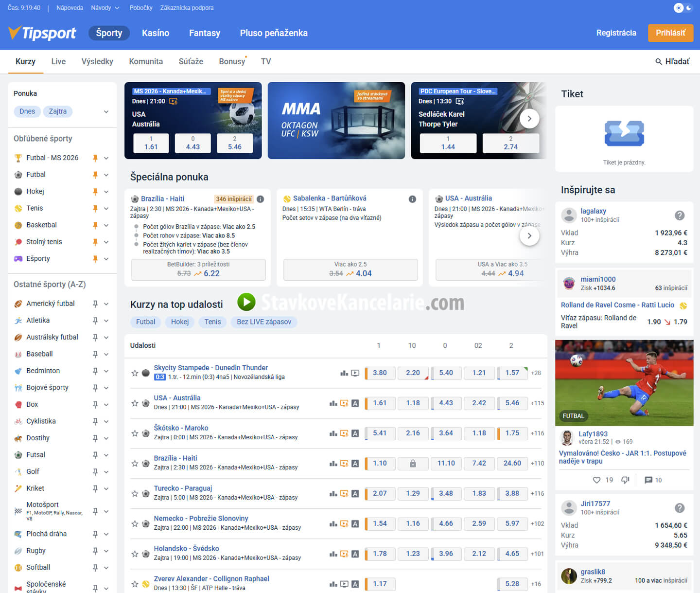The width and height of the screenshot is (700, 593).
Task: Open the live stream icon for Brazília - Haiti
Action: point(344,463)
